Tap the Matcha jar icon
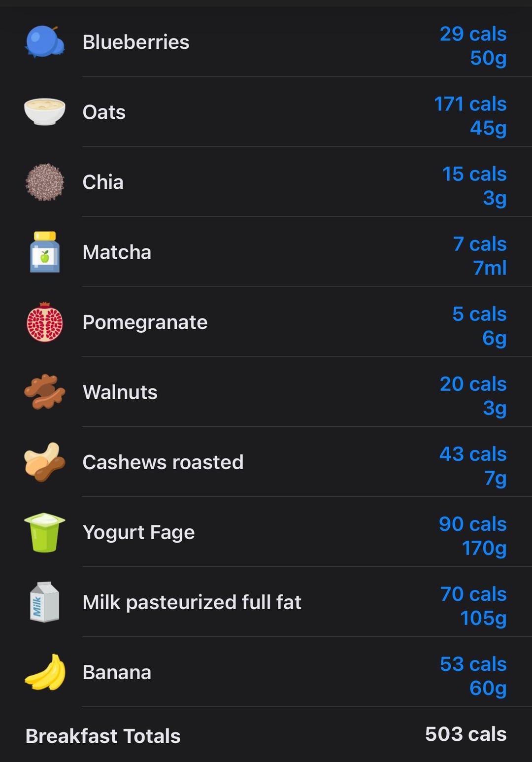Image resolution: width=532 pixels, height=762 pixels. click(44, 252)
